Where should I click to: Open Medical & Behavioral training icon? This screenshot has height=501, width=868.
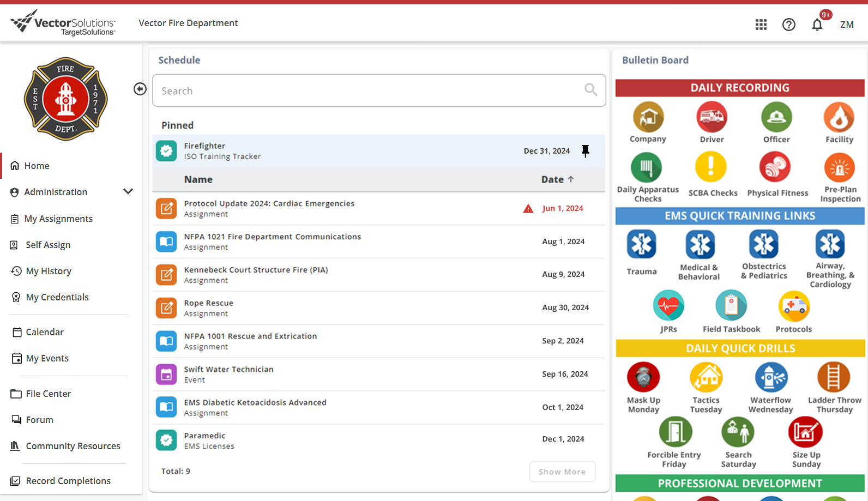point(700,244)
